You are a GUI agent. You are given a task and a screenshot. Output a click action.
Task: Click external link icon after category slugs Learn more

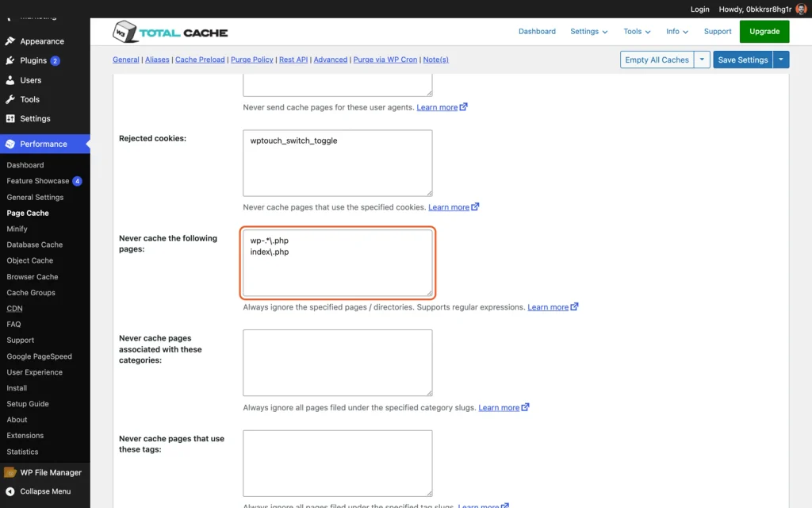coord(525,407)
